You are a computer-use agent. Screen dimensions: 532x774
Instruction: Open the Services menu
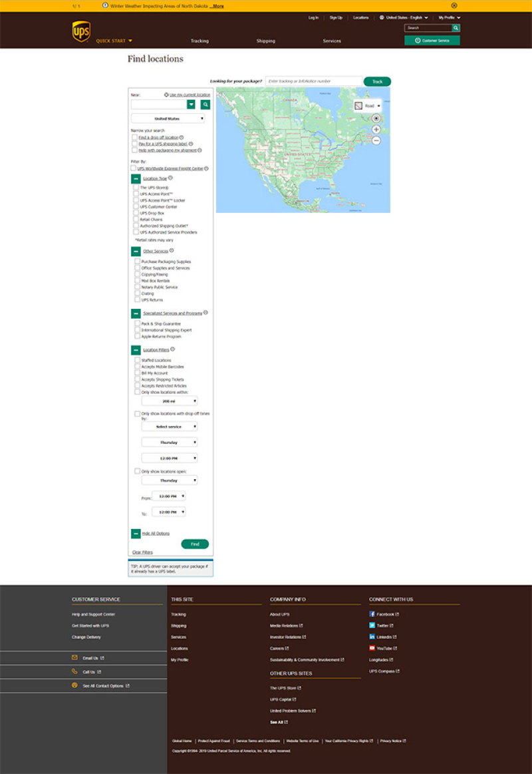[332, 41]
